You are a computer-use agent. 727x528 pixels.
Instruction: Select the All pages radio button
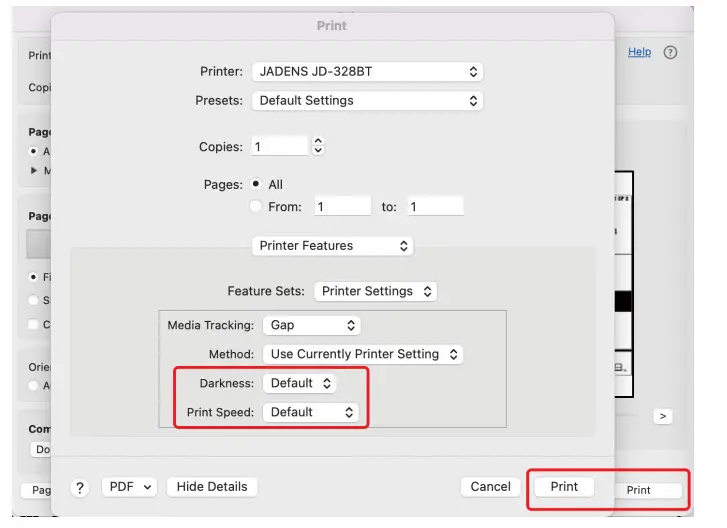pyautogui.click(x=255, y=184)
